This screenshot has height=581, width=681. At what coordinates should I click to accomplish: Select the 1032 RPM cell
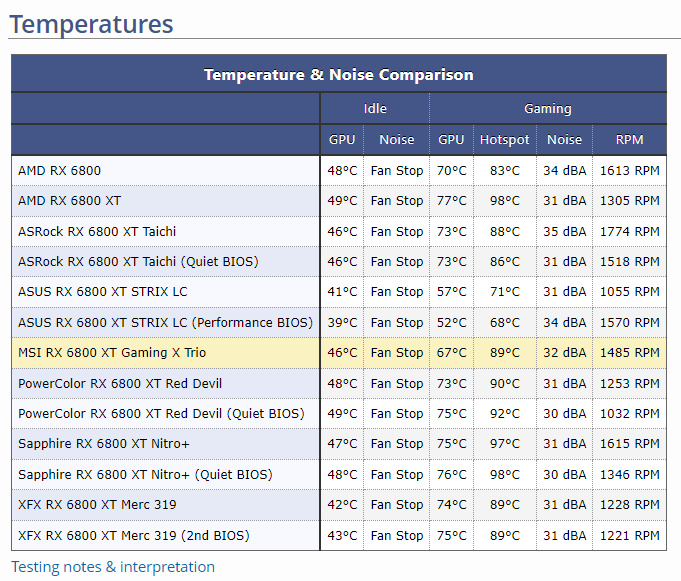(630, 414)
